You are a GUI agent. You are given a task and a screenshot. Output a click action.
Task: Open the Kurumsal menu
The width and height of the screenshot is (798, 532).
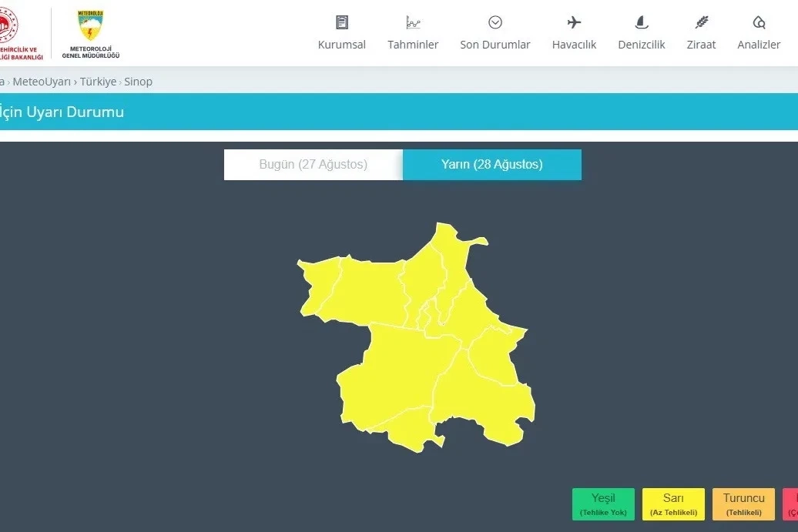[342, 45]
